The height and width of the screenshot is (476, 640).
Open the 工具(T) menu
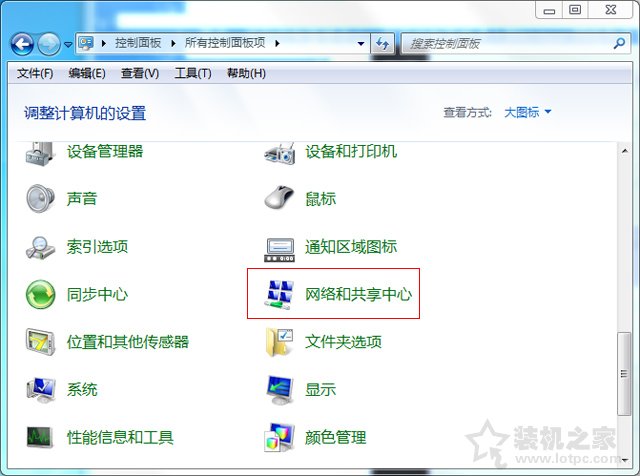[x=192, y=73]
